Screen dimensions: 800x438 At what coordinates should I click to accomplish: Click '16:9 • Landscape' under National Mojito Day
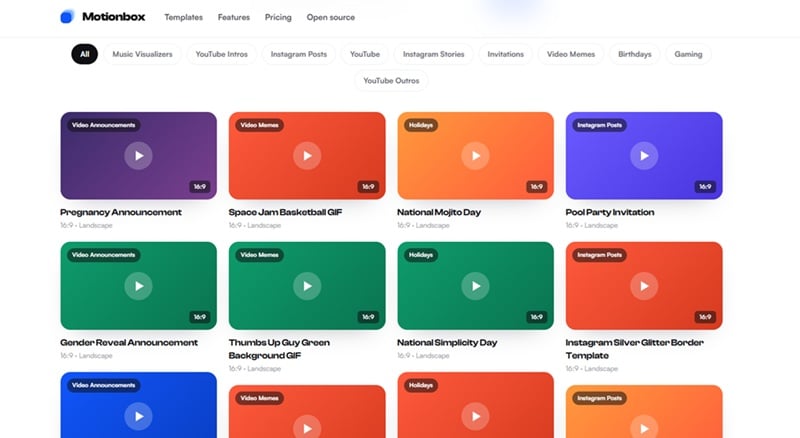[x=423, y=226]
